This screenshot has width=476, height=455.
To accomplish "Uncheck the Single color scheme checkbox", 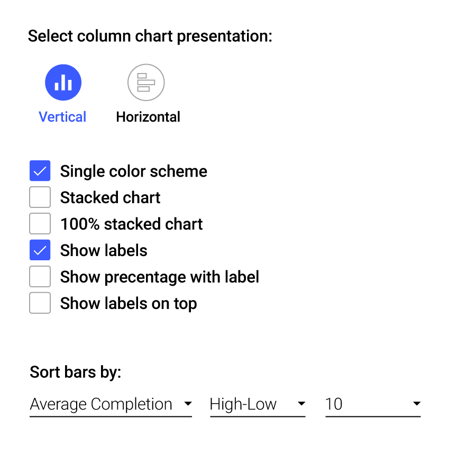I will (40, 170).
